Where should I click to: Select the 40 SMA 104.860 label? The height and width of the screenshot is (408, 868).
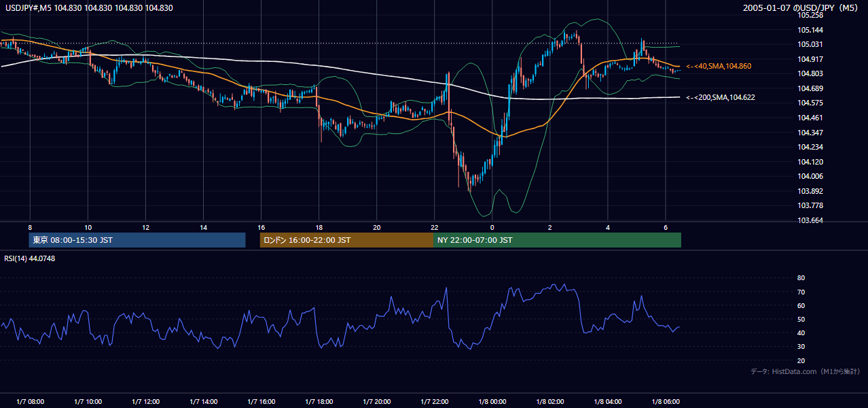tap(719, 66)
